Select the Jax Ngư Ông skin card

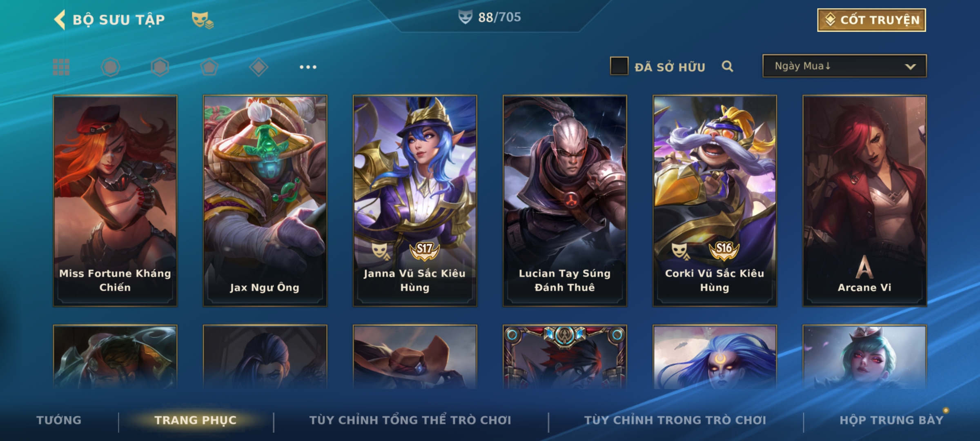[x=265, y=201]
